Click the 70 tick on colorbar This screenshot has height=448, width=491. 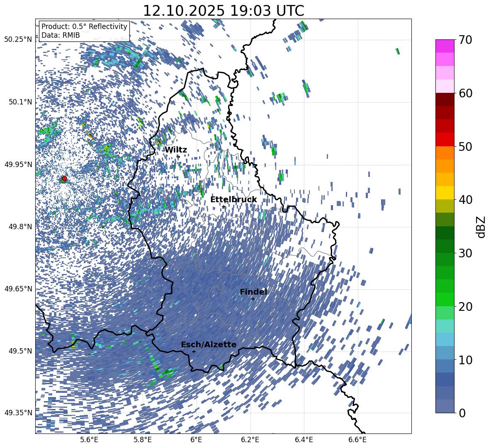point(465,40)
